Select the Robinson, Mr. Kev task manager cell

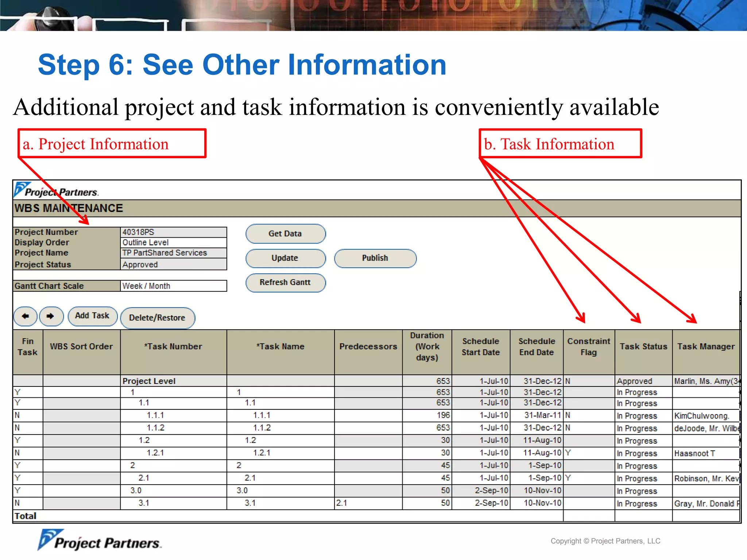pyautogui.click(x=707, y=478)
